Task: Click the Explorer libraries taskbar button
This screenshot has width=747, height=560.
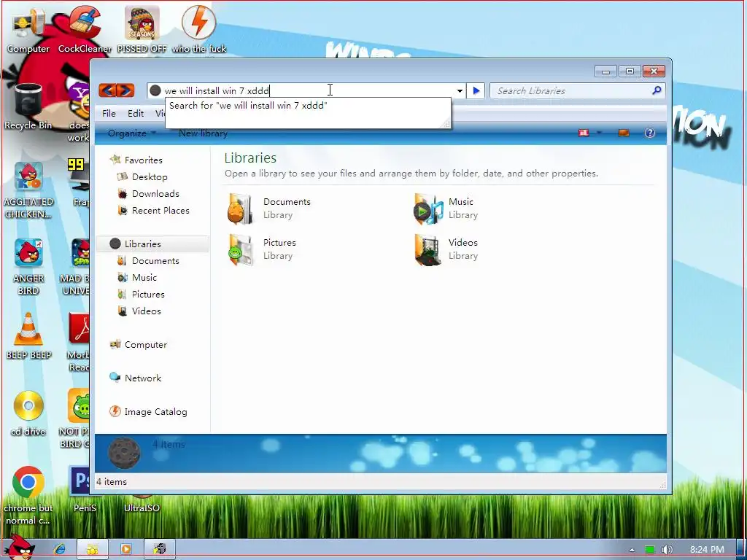Action: click(93, 549)
